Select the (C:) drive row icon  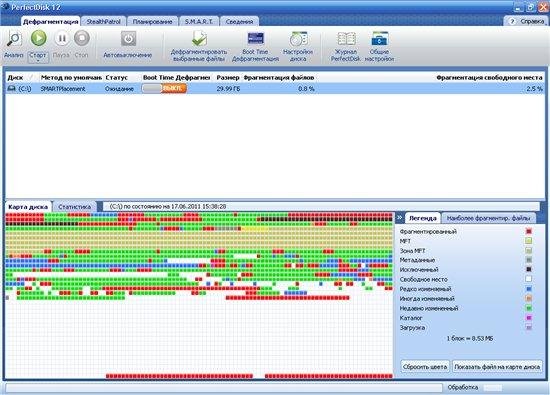coord(12,88)
